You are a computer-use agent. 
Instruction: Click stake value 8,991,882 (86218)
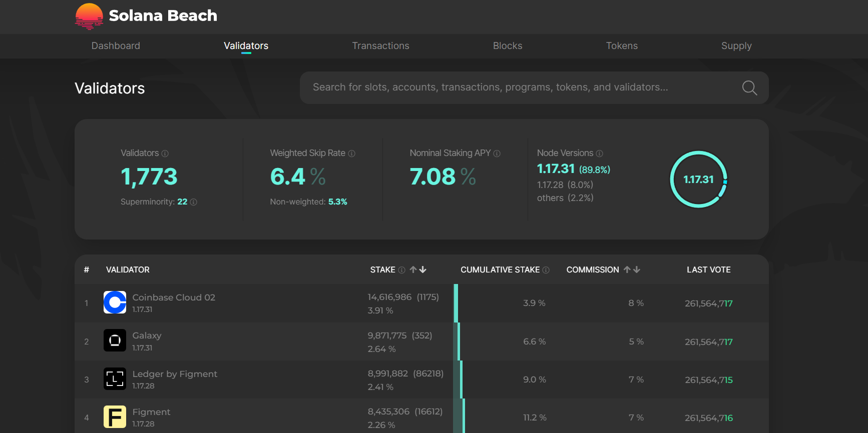[405, 373]
